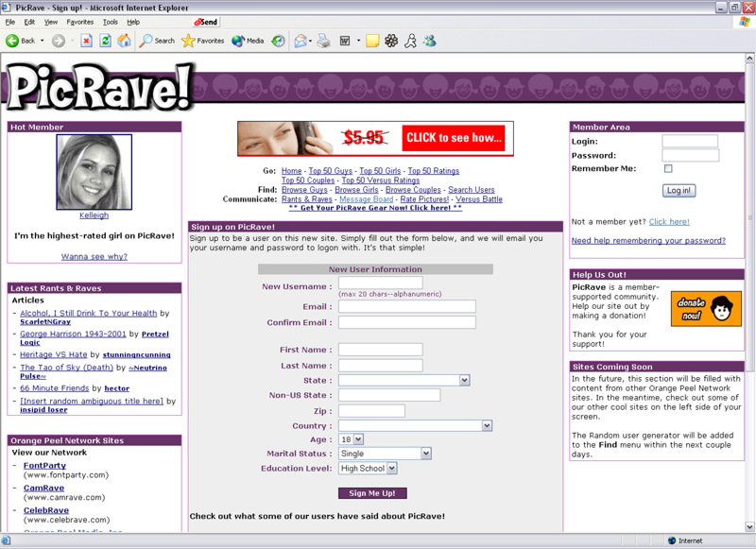Click the Forward arrow toolbar icon
This screenshot has height=549, width=756.
[59, 41]
